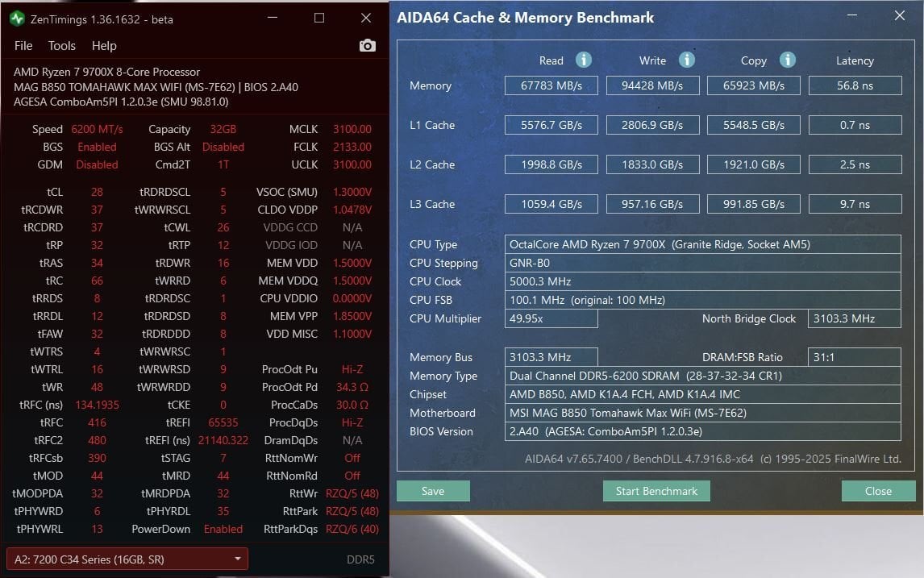Open the File menu in ZenTimings
The height and width of the screenshot is (578, 924).
pos(23,45)
